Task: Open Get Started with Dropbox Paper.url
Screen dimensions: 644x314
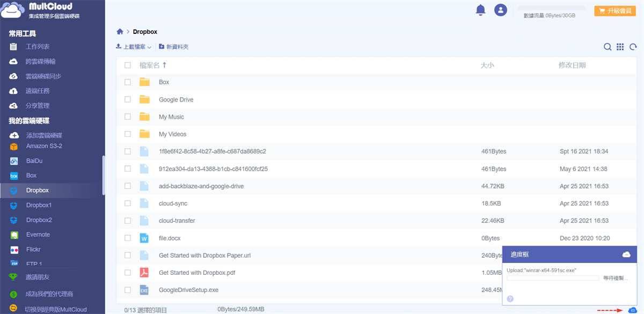Action: pyautogui.click(x=204, y=255)
